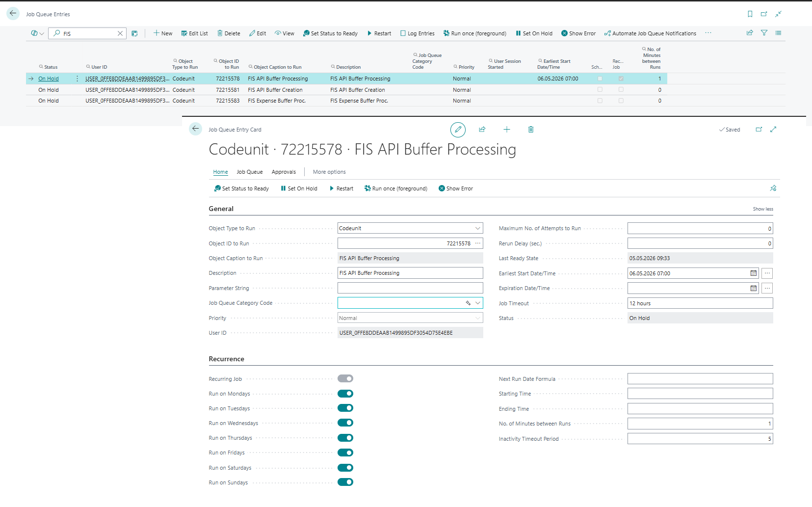Disable Run on Tuesdays

pos(345,408)
